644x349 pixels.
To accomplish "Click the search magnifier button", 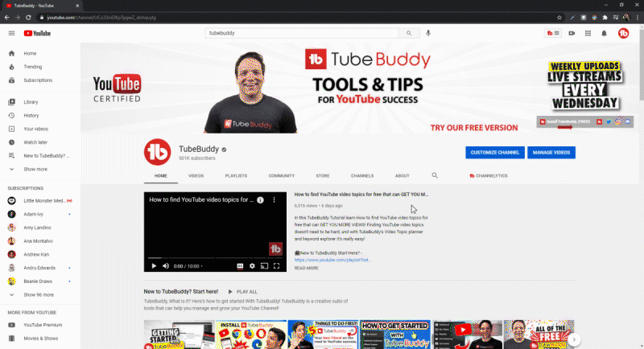I will tap(409, 33).
